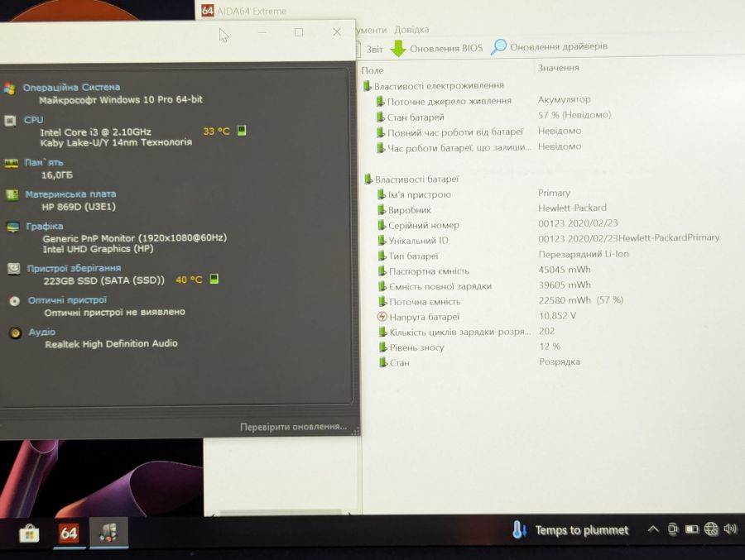Open the Пам'ять section link
Viewport: 745px width, 560px height.
click(x=44, y=162)
